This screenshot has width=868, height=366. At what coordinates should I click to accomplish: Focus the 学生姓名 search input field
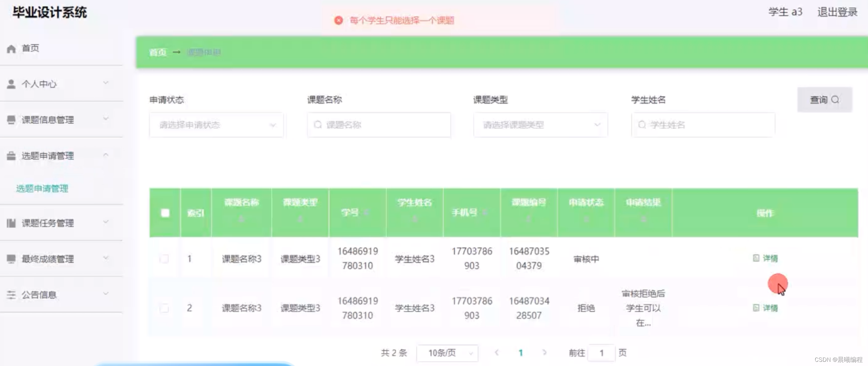point(703,125)
